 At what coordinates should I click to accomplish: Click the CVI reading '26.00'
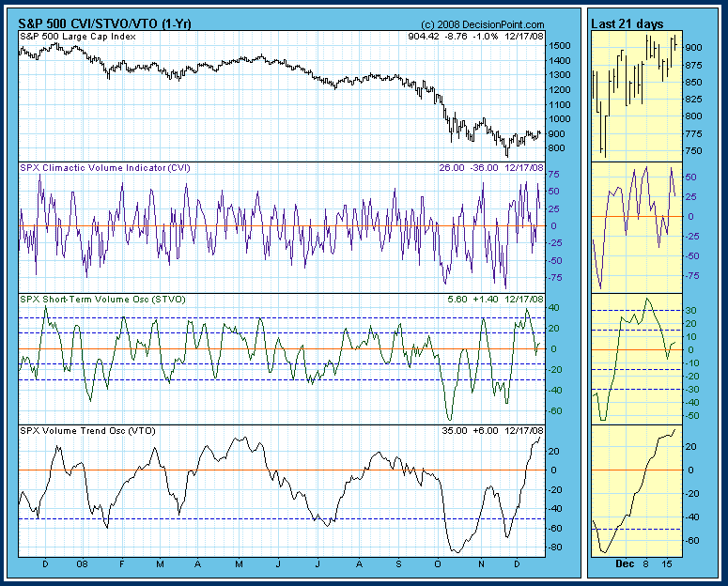pos(451,167)
